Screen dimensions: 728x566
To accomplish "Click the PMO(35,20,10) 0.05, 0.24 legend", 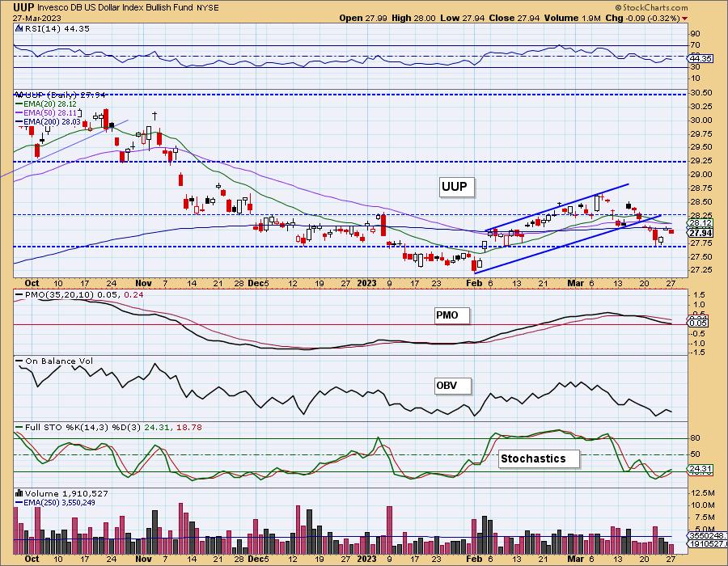I will pos(84,294).
